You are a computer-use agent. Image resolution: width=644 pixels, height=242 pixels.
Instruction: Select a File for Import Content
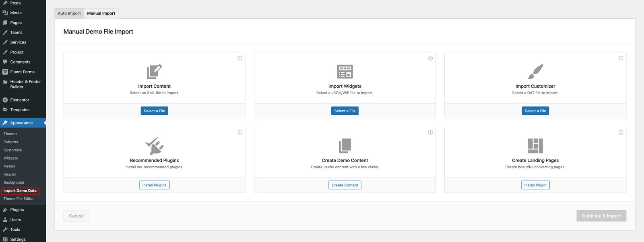tap(154, 111)
